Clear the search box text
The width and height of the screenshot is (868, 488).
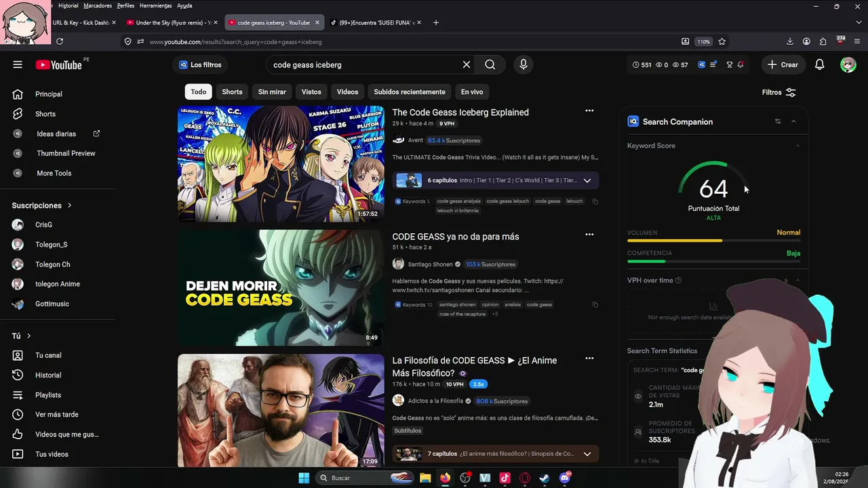[x=467, y=65]
